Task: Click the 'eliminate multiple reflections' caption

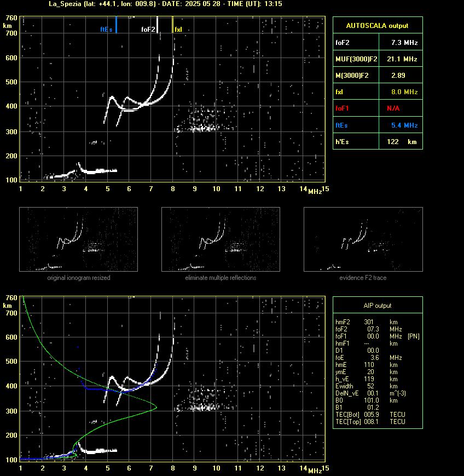Action: point(221,278)
